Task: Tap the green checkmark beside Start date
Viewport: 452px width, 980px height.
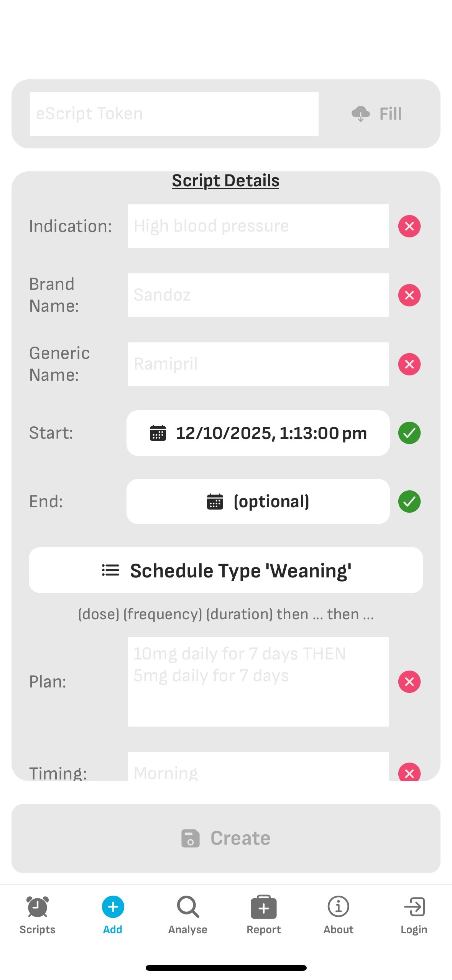Action: (x=409, y=433)
